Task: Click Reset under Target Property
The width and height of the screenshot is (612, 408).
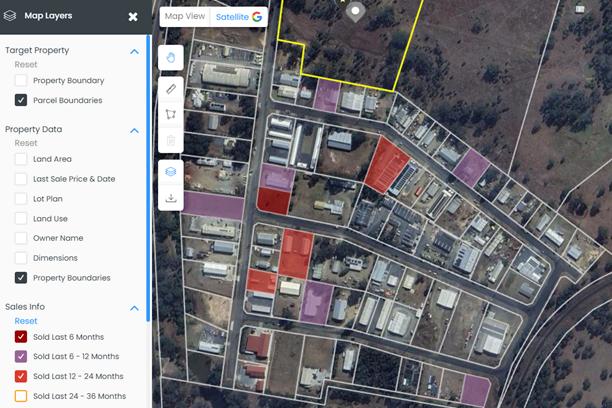Action: pos(26,64)
